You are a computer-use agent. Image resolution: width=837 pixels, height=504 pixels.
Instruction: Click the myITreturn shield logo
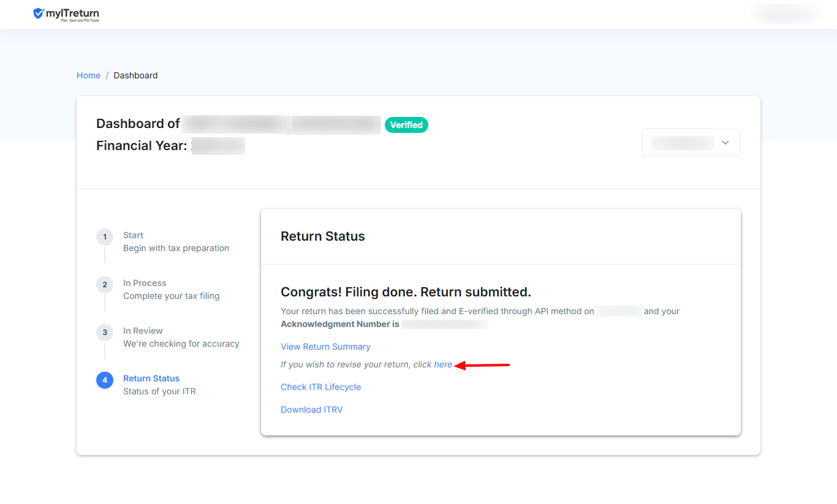point(39,13)
